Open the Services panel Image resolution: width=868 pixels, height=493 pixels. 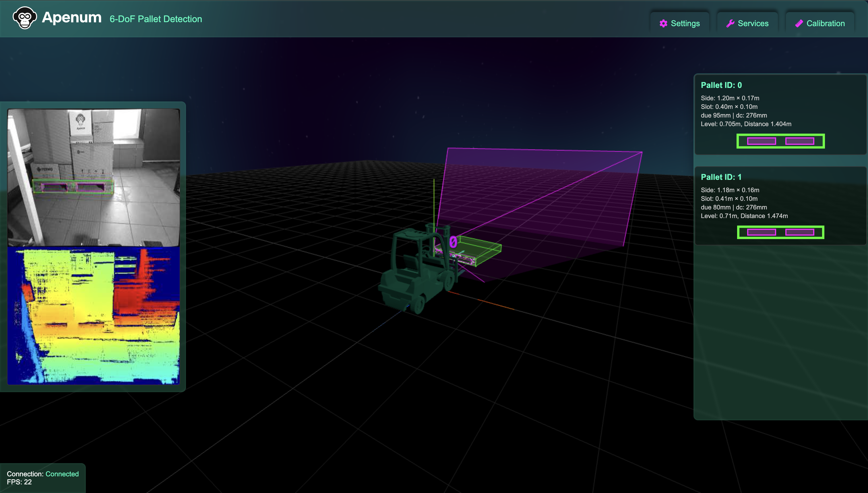(747, 23)
